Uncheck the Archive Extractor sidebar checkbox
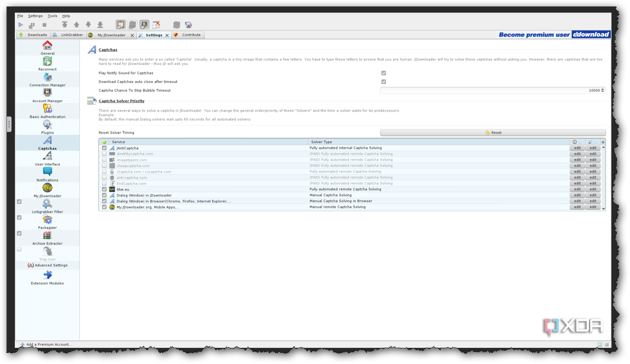The image size is (630, 364). pyautogui.click(x=19, y=233)
